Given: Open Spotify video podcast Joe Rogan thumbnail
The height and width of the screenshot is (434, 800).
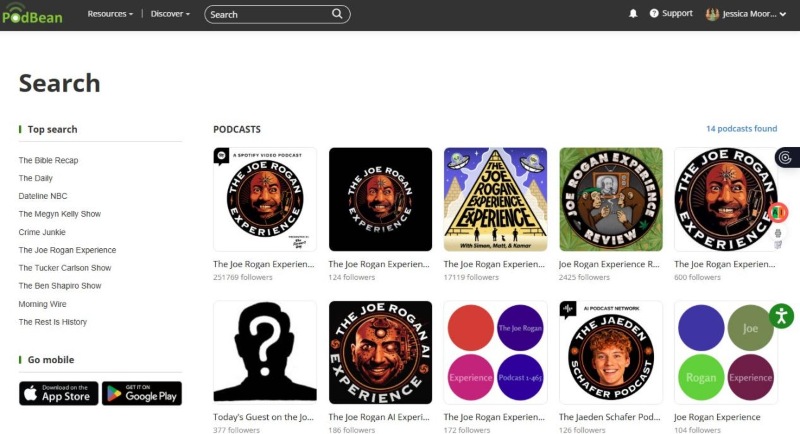Looking at the screenshot, I should pos(265,199).
